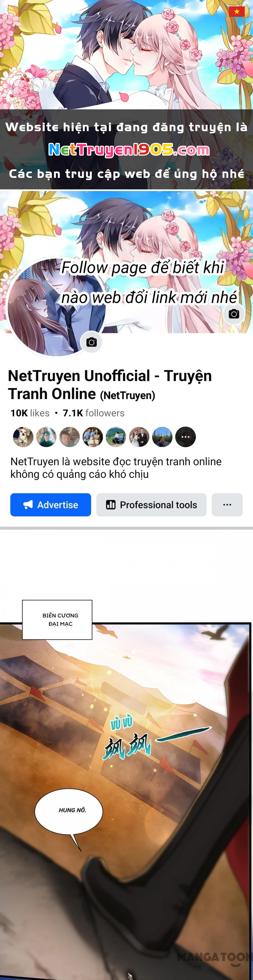253x980 pixels.
Task: Click the dog avatar follower thumbnail
Action: [23, 437]
